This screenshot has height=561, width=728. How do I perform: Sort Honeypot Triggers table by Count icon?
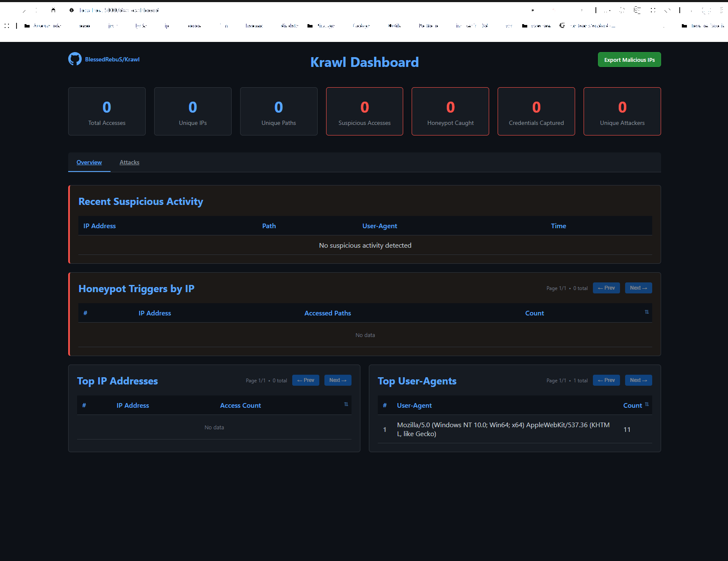pos(646,312)
